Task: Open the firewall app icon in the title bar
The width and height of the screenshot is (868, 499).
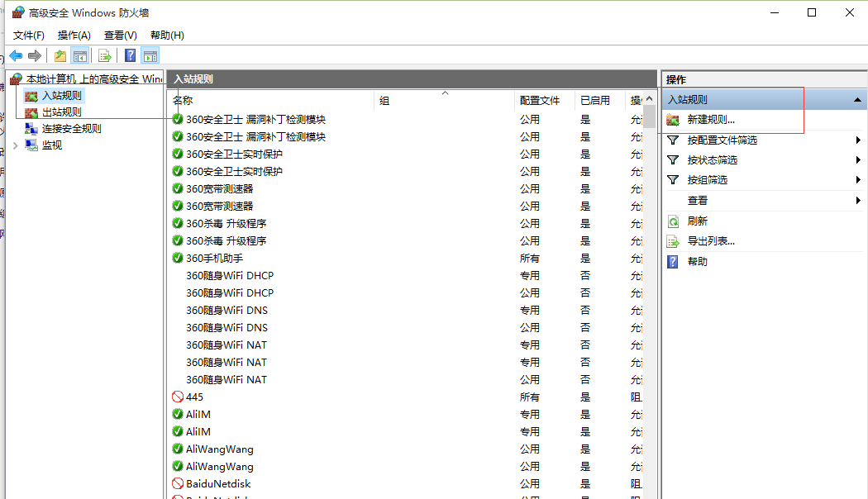Action: [x=18, y=12]
